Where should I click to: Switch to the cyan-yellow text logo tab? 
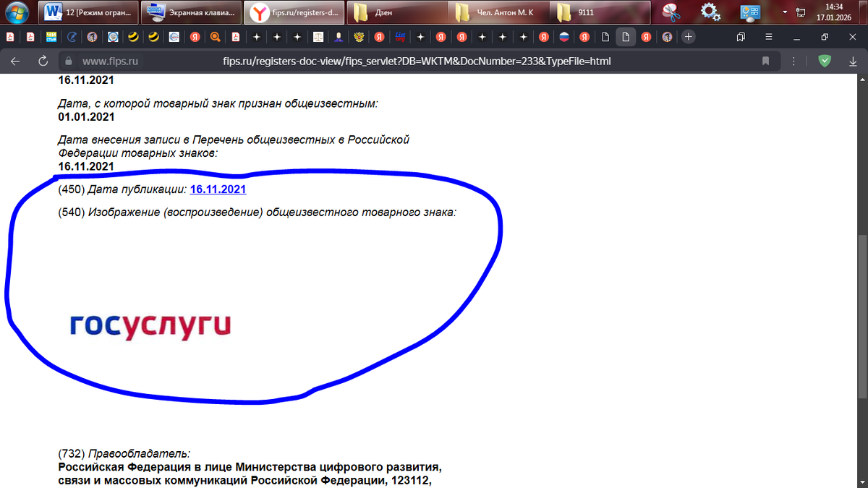point(51,36)
